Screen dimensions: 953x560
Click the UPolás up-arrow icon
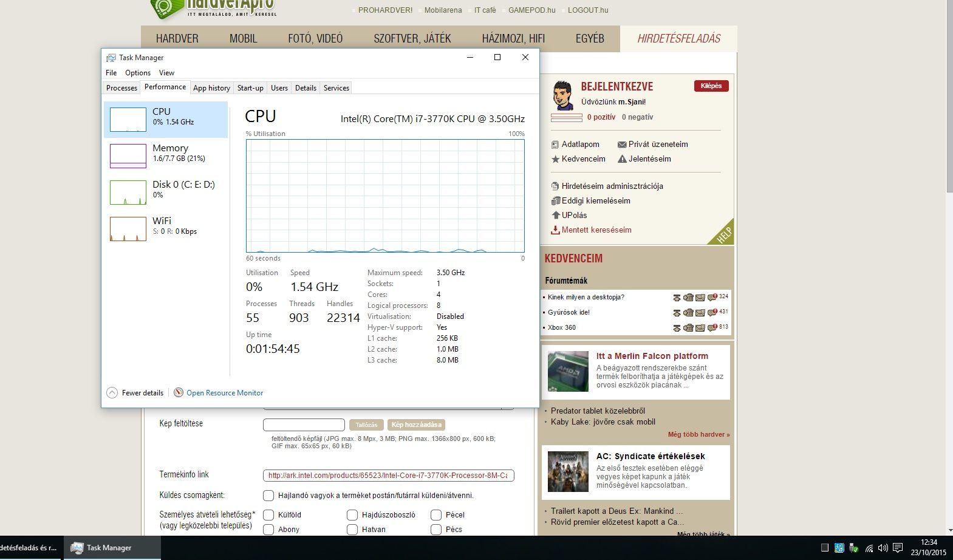[x=555, y=215]
